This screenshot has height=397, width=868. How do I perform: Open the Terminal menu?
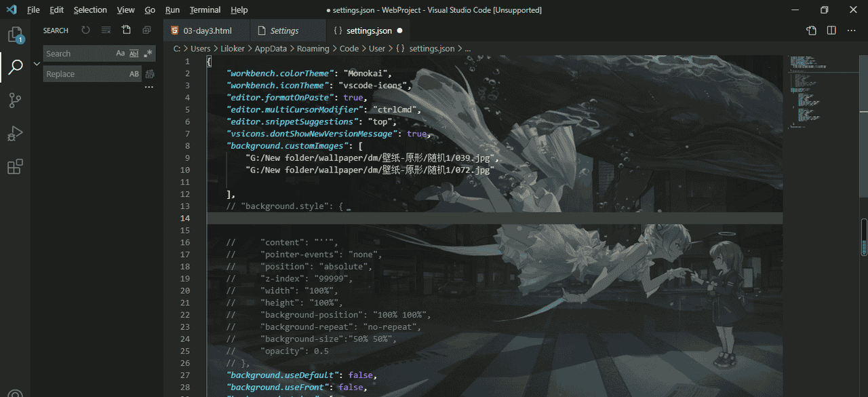[x=205, y=10]
